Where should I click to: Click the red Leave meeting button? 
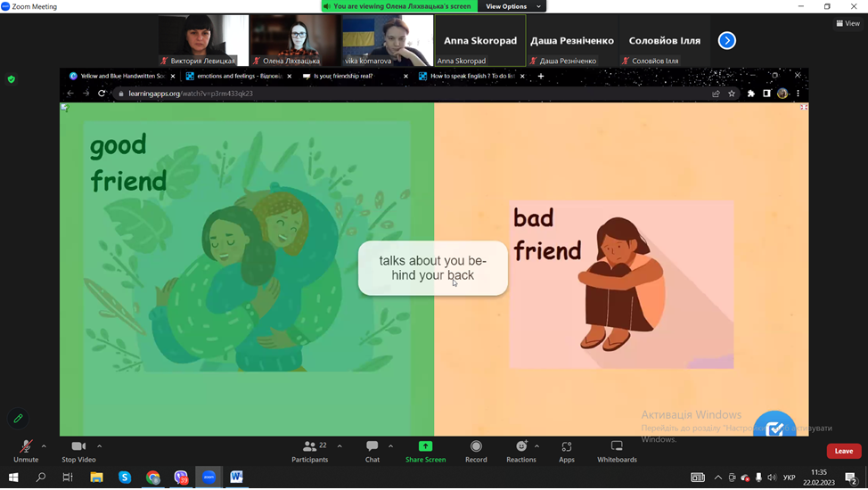pyautogui.click(x=843, y=451)
